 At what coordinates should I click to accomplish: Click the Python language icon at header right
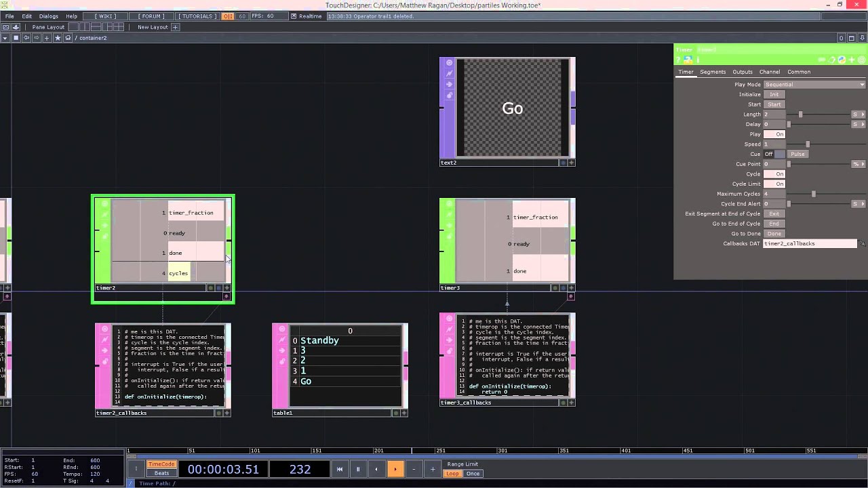842,60
